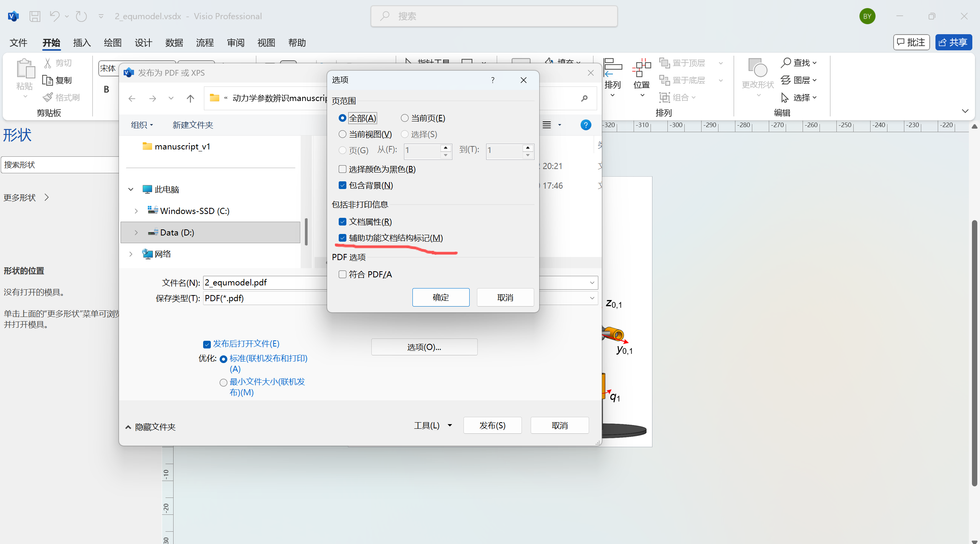Open the Layers (图层) icon menu
This screenshot has width=980, height=544.
tap(786, 80)
